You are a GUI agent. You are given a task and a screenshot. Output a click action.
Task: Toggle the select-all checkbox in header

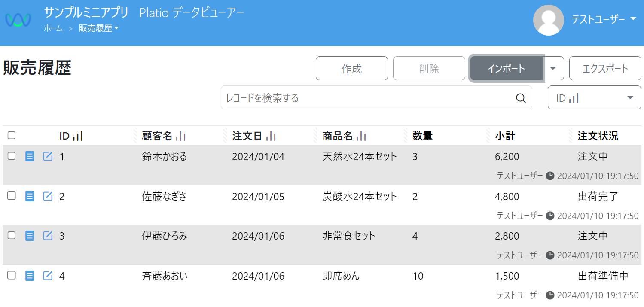point(12,136)
